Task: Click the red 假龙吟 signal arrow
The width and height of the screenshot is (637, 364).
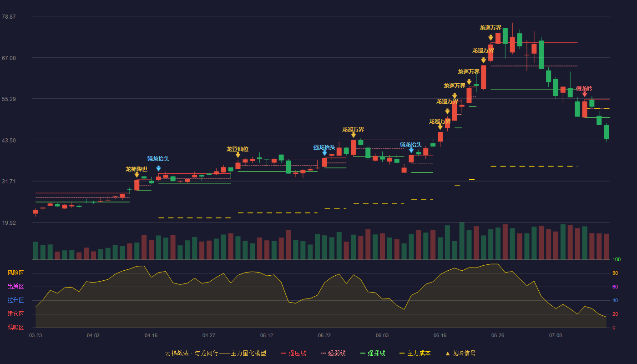Action: tap(585, 94)
